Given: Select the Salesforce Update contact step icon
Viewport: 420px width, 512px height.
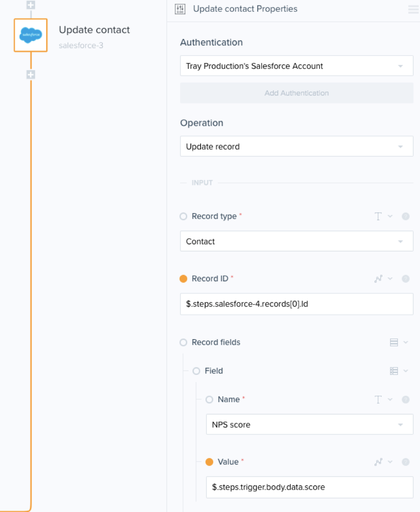Looking at the screenshot, I should [31, 35].
